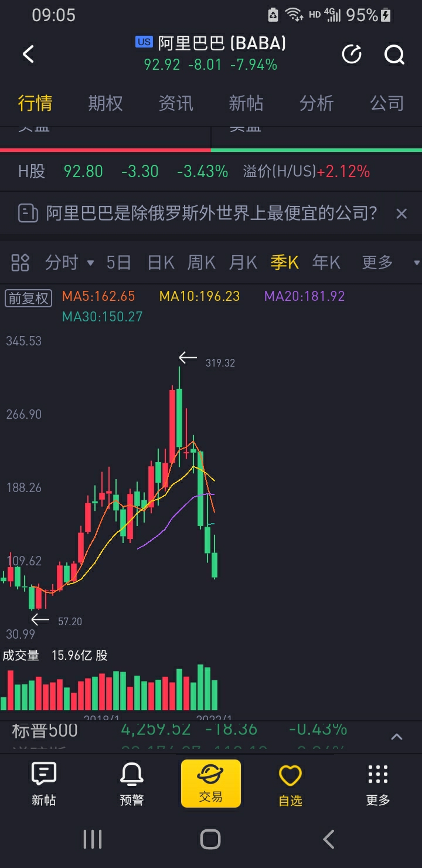Expand the index ticker panel chevron
This screenshot has height=868, width=422.
click(x=397, y=737)
